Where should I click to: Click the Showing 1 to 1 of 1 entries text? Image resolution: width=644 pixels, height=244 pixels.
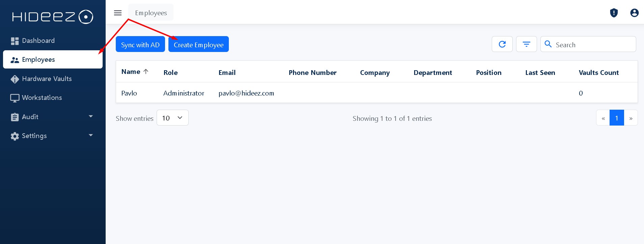pyautogui.click(x=392, y=118)
